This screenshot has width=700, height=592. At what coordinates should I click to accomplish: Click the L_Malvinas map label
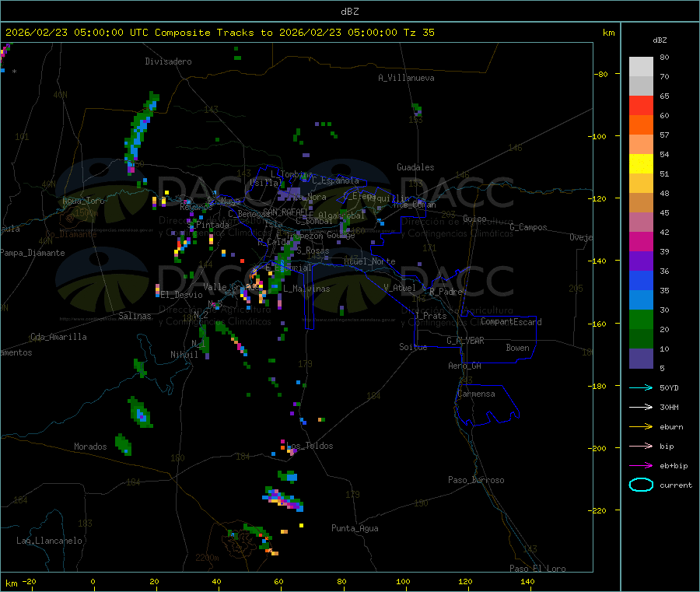306,289
